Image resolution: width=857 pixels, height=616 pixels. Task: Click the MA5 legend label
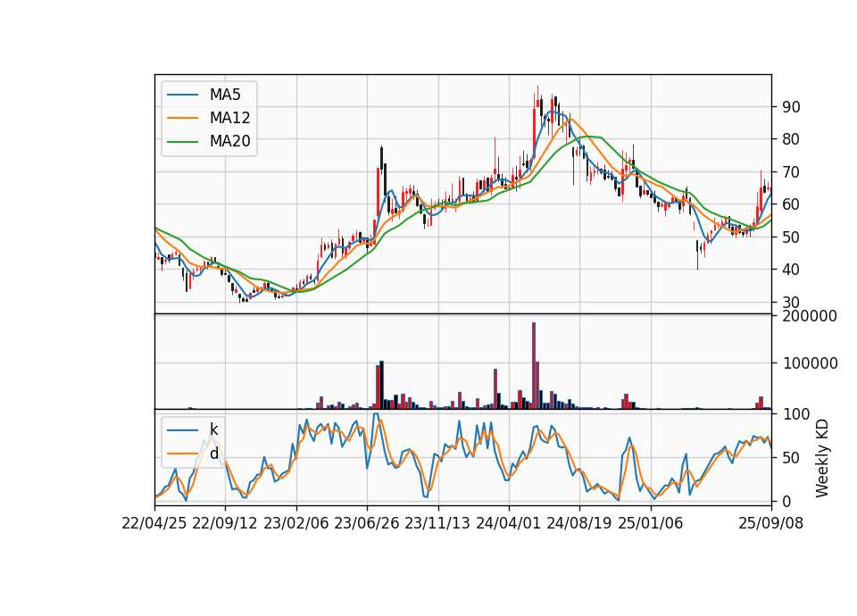(x=225, y=95)
